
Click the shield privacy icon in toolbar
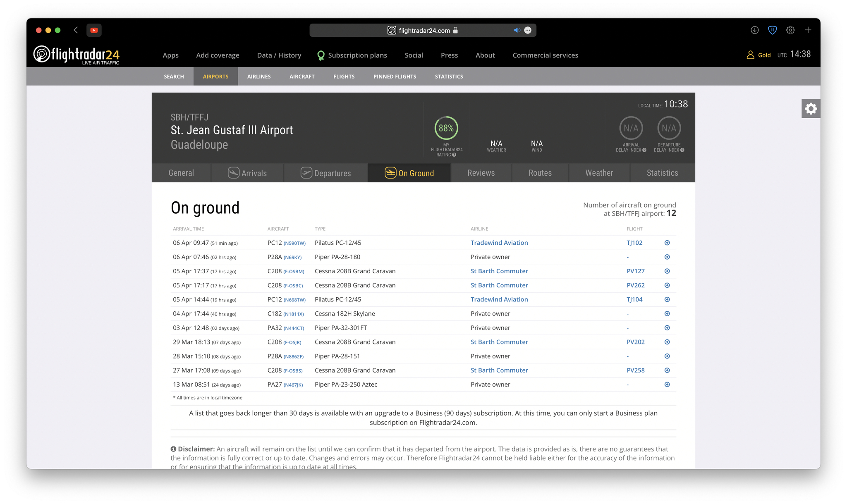(772, 30)
